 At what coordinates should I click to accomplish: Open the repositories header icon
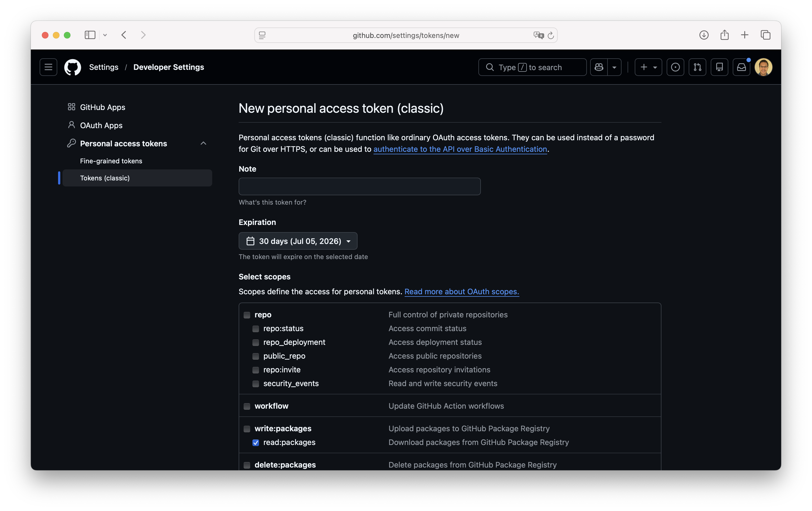click(x=719, y=67)
